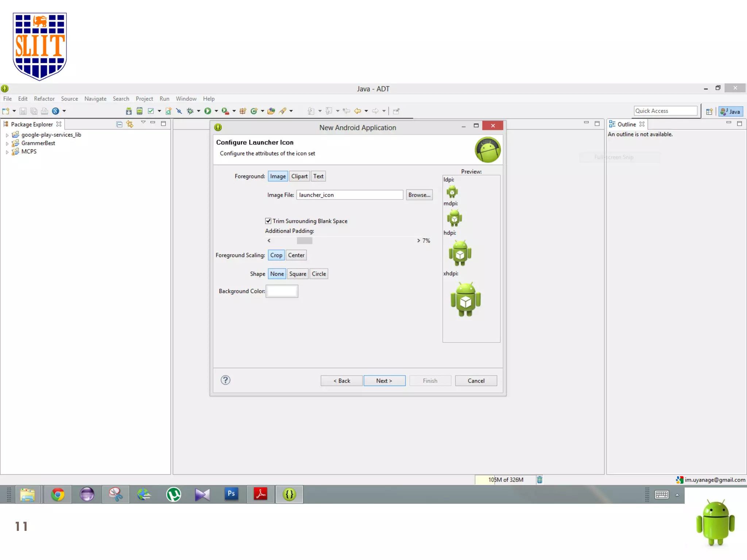Open dropdown arrow next to Run icon
747x560 pixels.
click(216, 111)
